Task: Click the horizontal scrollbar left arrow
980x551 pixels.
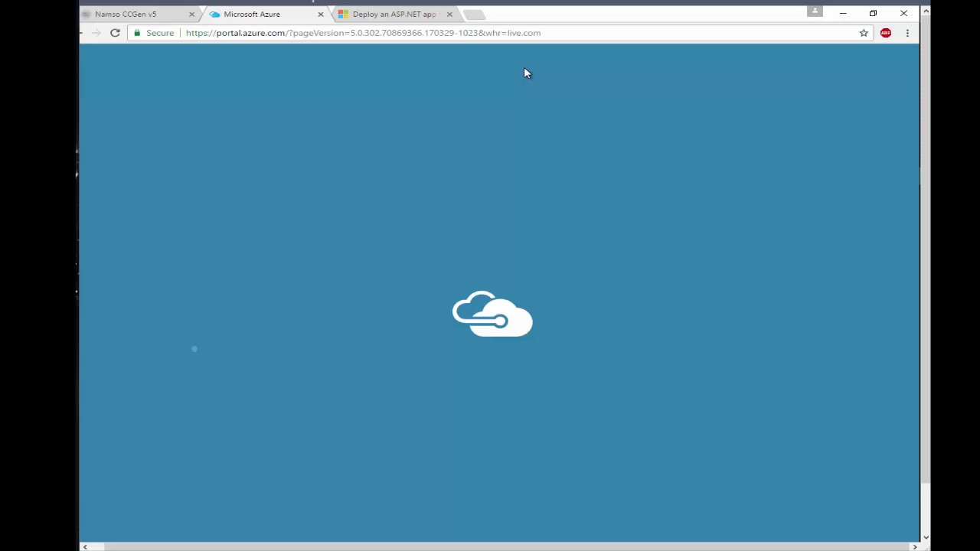Action: click(x=85, y=546)
